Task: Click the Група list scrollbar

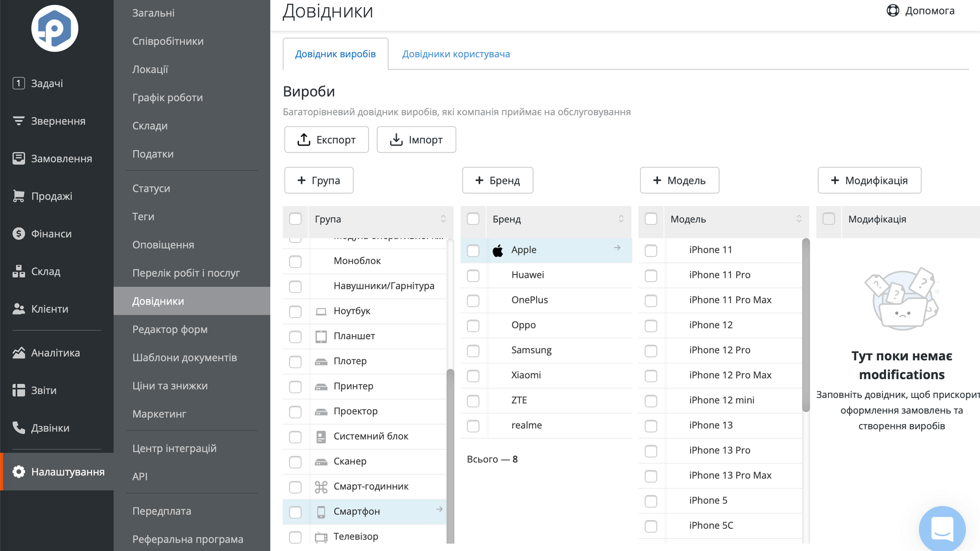Action: coord(450,455)
